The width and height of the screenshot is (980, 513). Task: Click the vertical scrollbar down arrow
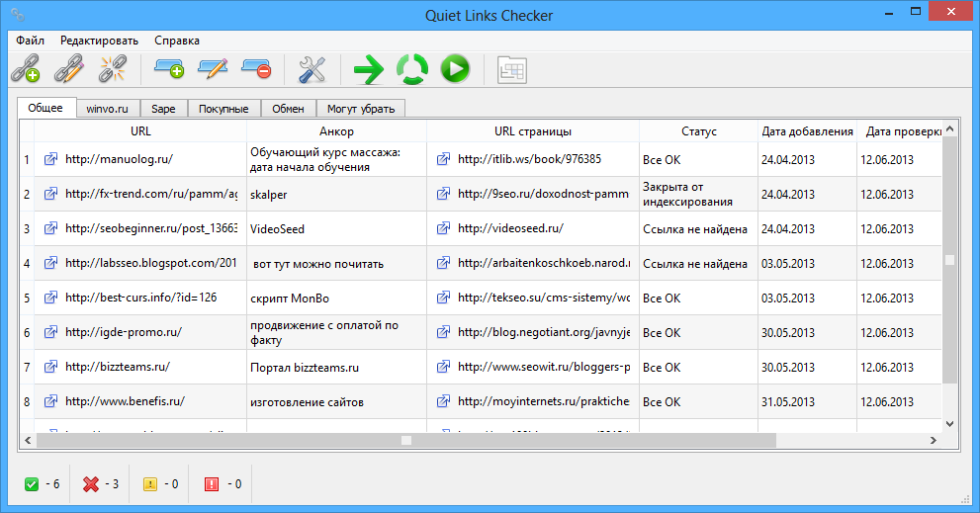tap(950, 424)
